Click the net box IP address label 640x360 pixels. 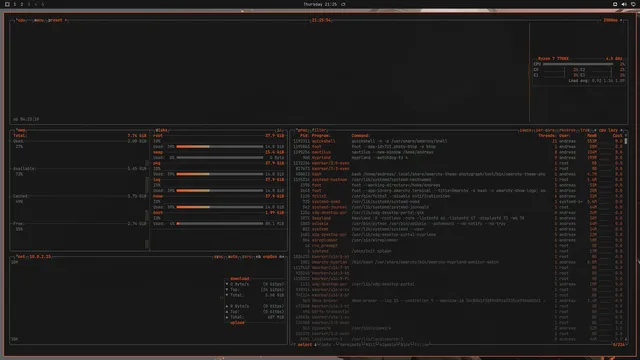tap(40, 257)
